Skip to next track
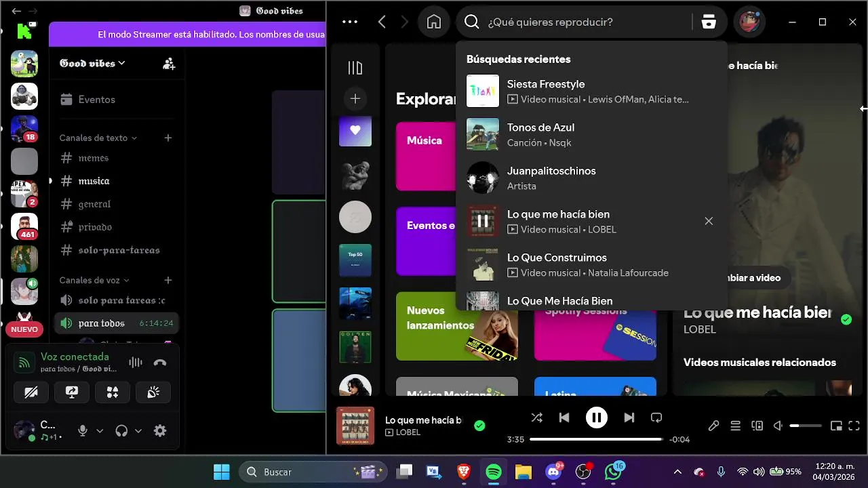 pyautogui.click(x=629, y=418)
